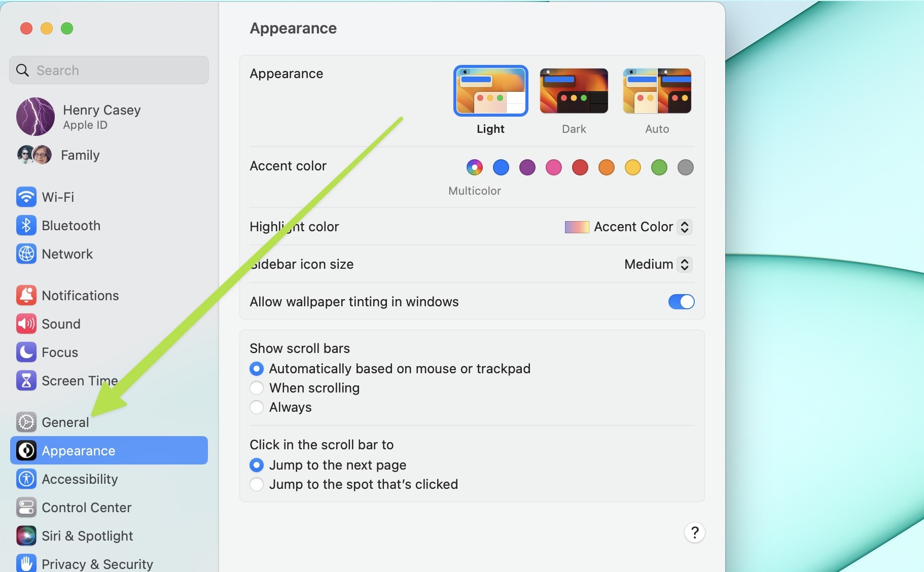924x572 pixels.
Task: Open the Highlight color dropdown
Action: pyautogui.click(x=684, y=227)
